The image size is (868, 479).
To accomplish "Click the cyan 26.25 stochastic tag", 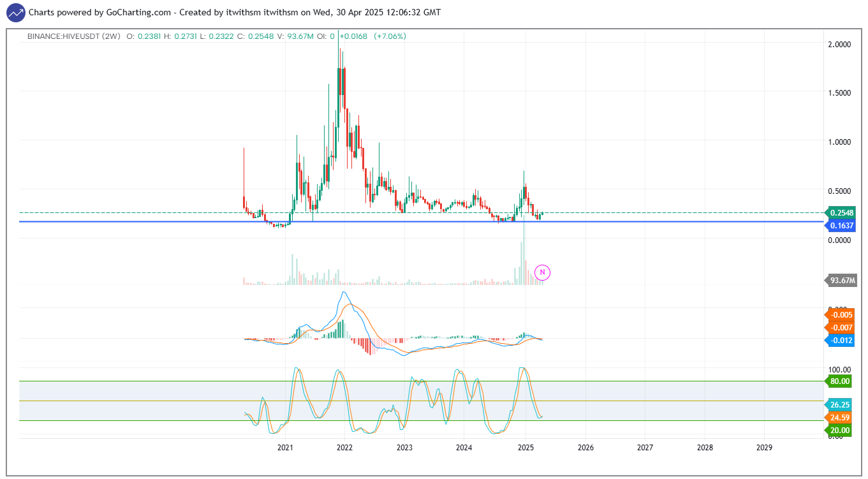I will click(x=840, y=404).
